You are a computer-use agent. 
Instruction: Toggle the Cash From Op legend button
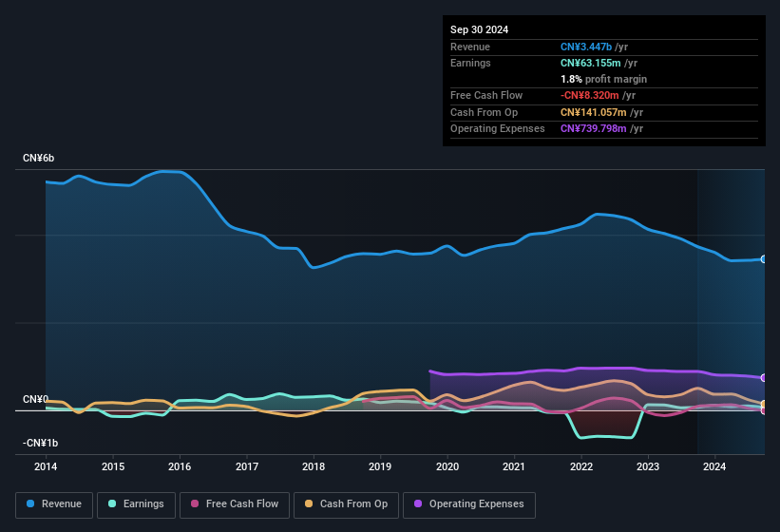tap(346, 504)
